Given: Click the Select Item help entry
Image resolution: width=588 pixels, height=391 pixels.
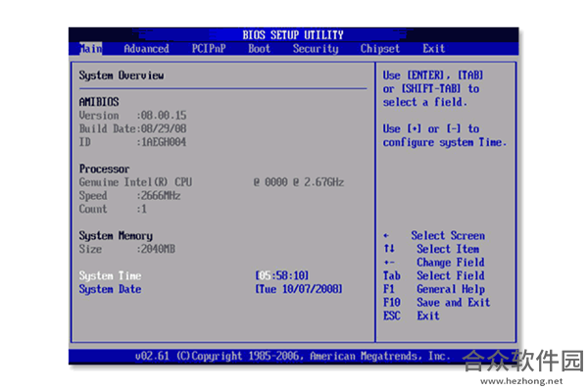Looking at the screenshot, I should (431, 249).
